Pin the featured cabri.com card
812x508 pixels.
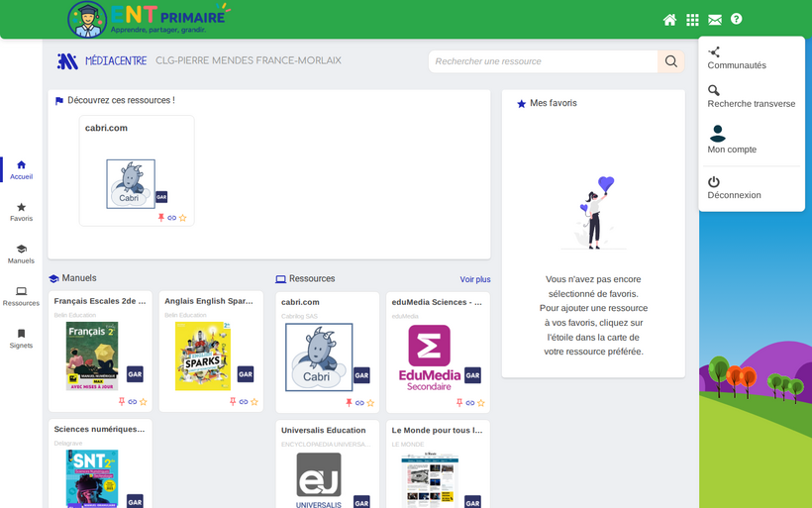coord(161,218)
